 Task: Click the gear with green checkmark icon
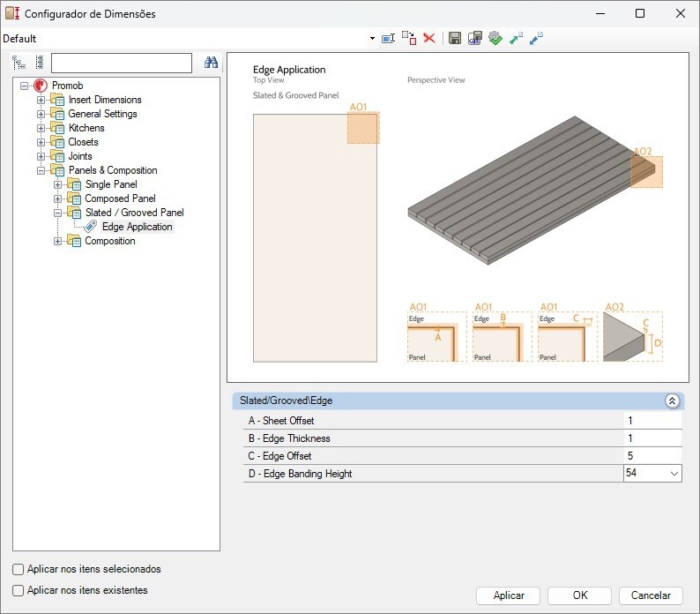tap(495, 38)
